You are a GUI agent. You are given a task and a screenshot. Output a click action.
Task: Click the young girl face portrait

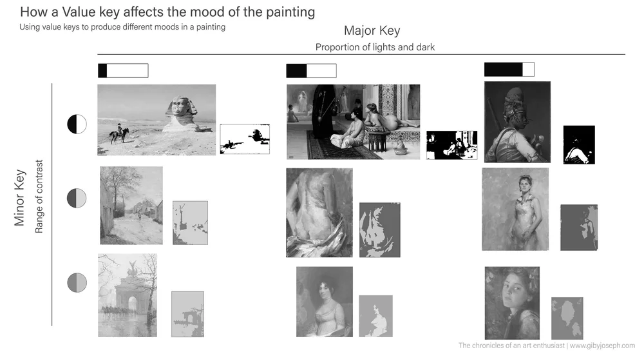click(x=512, y=303)
